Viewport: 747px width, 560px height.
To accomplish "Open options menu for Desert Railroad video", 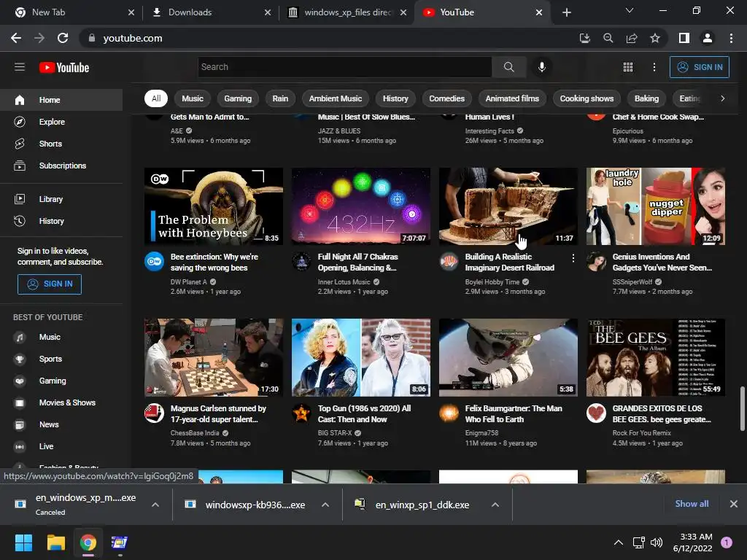I will tap(573, 257).
